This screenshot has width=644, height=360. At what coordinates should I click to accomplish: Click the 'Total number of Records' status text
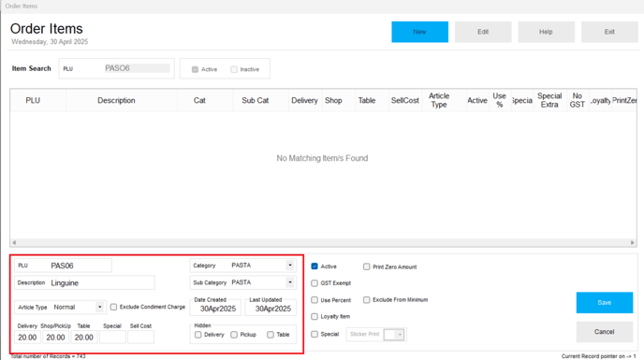pos(48,356)
